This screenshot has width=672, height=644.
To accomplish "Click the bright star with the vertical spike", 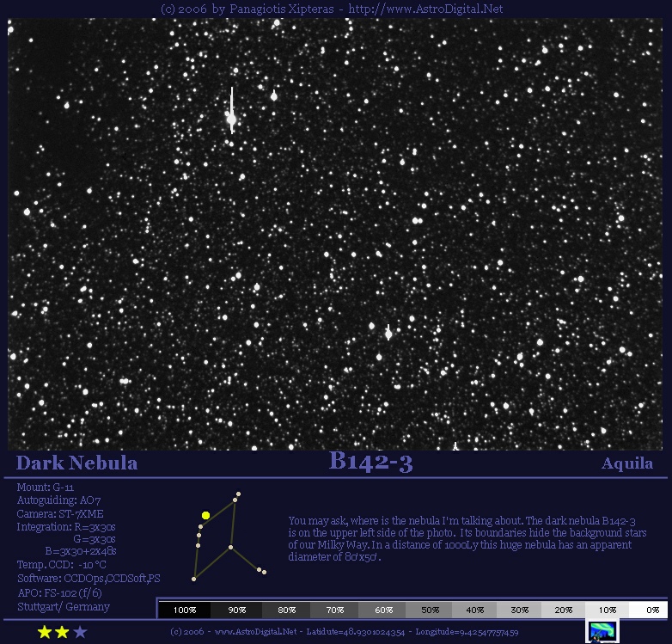I will pos(231,119).
